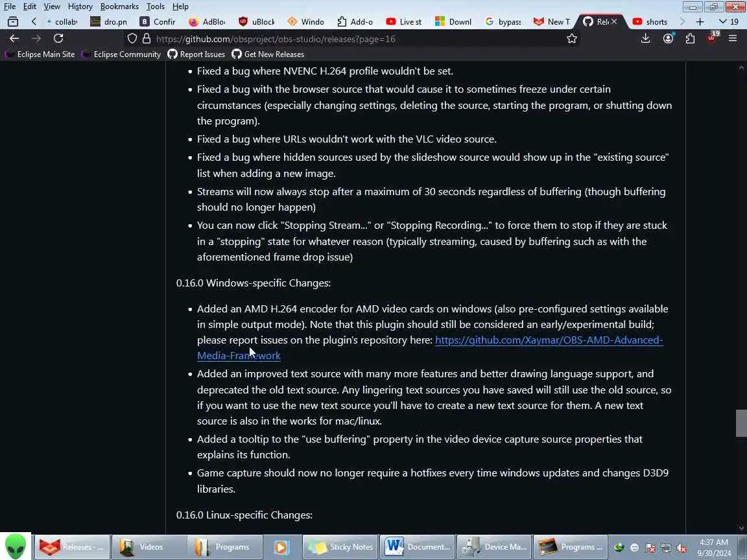The image size is (747, 560).
Task: Open the Help menu
Action: click(x=180, y=6)
